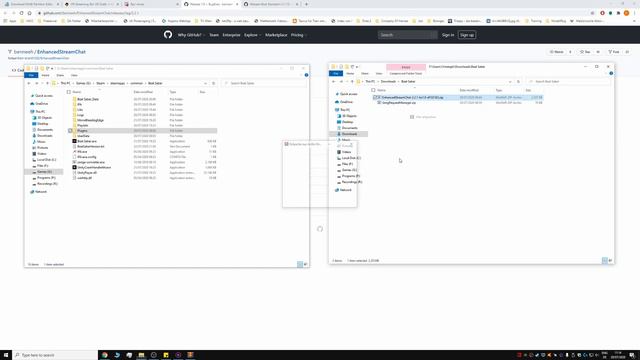The height and width of the screenshot is (360, 640).
Task: Refresh the right Explorer folder view
Action: click(x=518, y=82)
